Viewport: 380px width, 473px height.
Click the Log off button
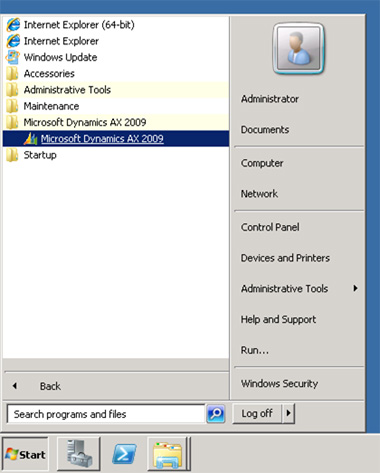[257, 414]
